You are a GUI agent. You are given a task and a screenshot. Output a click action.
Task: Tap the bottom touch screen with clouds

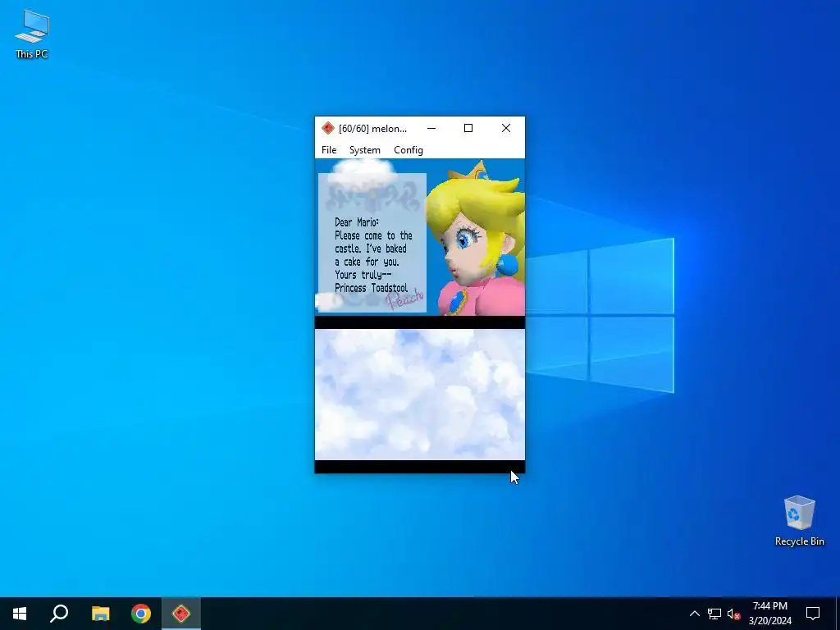click(420, 395)
